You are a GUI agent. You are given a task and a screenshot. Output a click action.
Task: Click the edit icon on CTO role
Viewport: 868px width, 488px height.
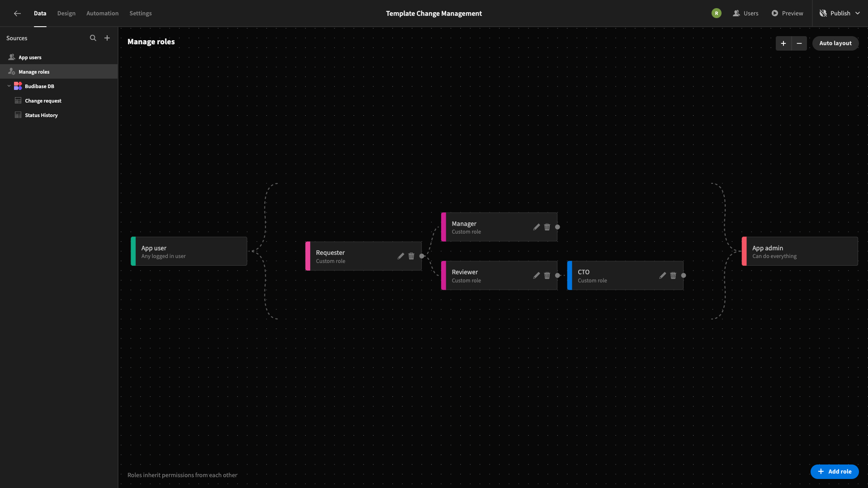tap(663, 275)
